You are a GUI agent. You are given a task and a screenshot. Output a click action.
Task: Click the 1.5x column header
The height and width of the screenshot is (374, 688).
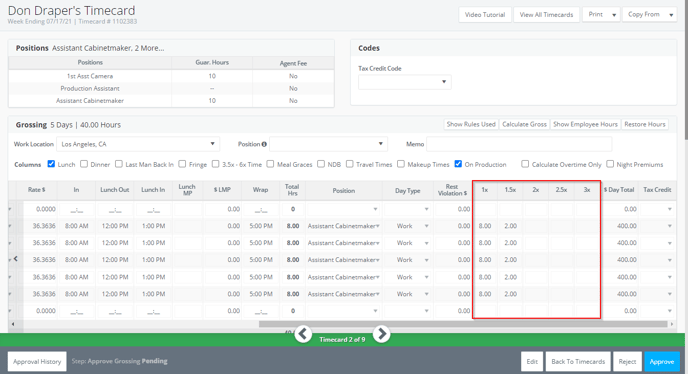click(510, 190)
